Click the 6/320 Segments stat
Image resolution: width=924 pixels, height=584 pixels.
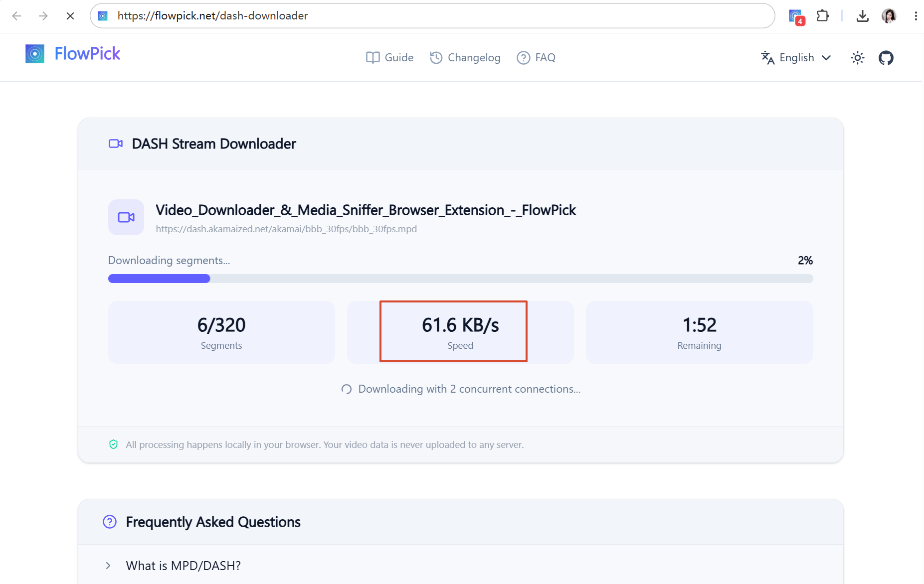click(221, 332)
